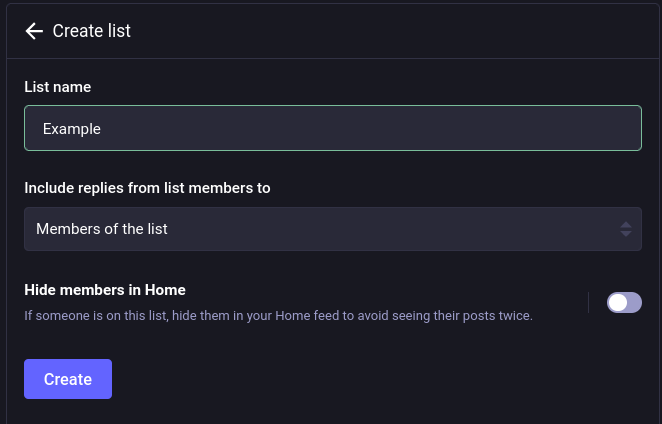Screen dimensions: 662x424
Task: Click the back arrow icon
Action: [34, 31]
